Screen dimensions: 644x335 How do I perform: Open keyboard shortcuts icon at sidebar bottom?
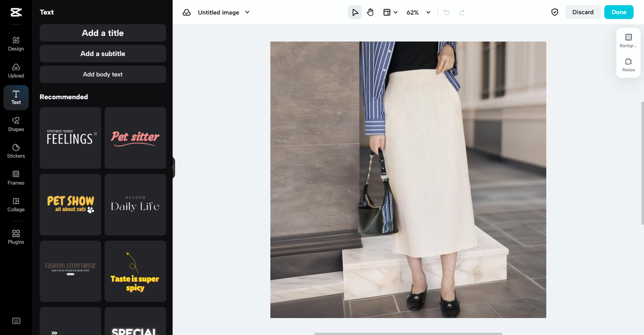16,321
